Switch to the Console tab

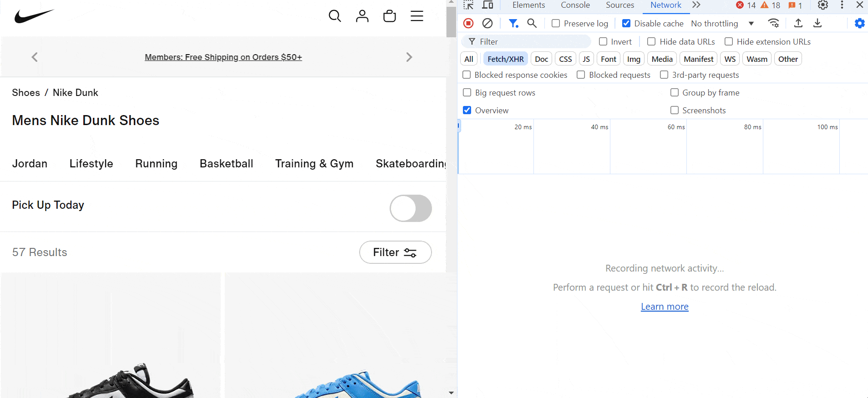[575, 5]
